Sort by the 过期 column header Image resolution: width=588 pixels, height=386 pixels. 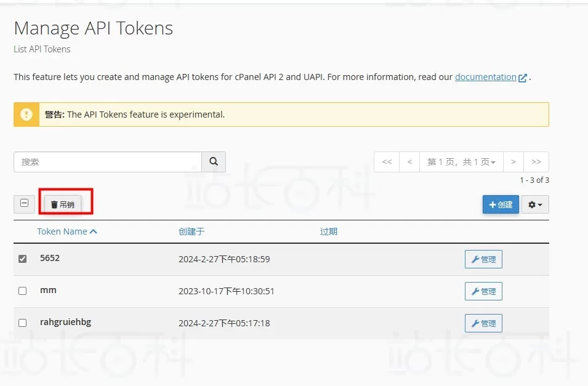click(328, 231)
